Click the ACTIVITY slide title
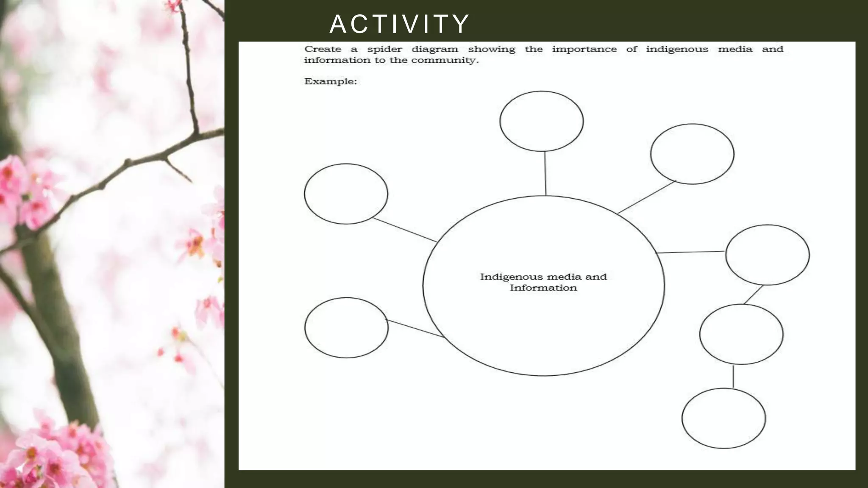Image resolution: width=868 pixels, height=488 pixels. 399,24
